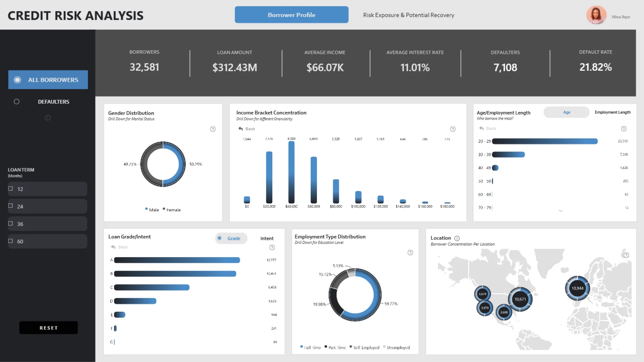
Task: Click Back arrow in Income Bracket chart
Action: pyautogui.click(x=241, y=129)
